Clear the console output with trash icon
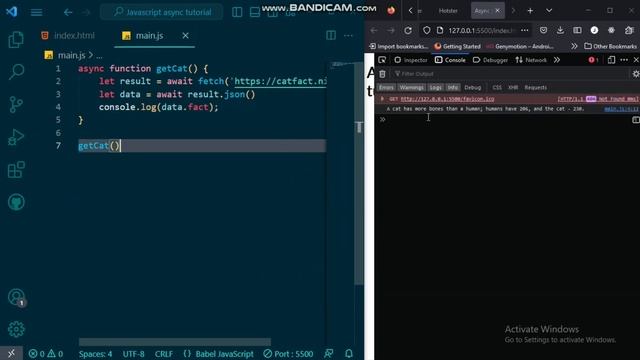Viewport: 640px width, 360px height. (x=382, y=74)
